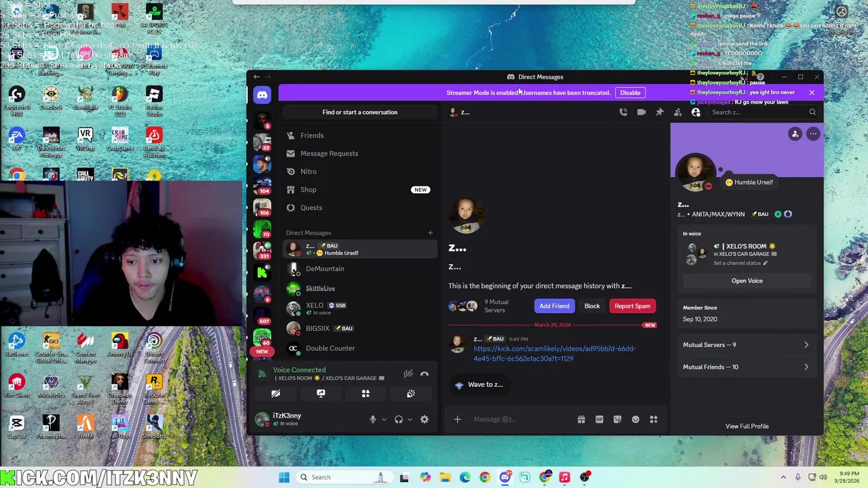Open File Explorer from the taskbar

click(445, 477)
